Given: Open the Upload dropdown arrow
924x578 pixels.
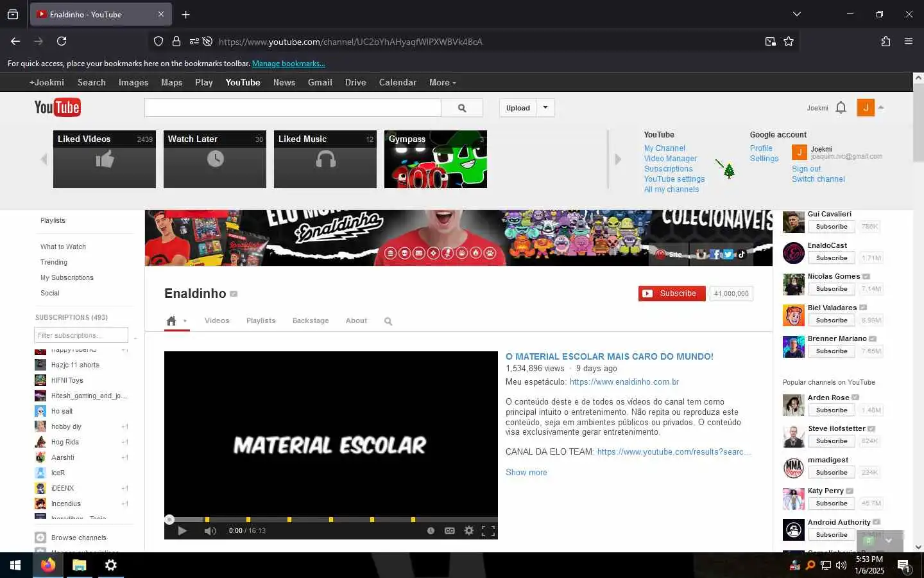Looking at the screenshot, I should [x=545, y=107].
